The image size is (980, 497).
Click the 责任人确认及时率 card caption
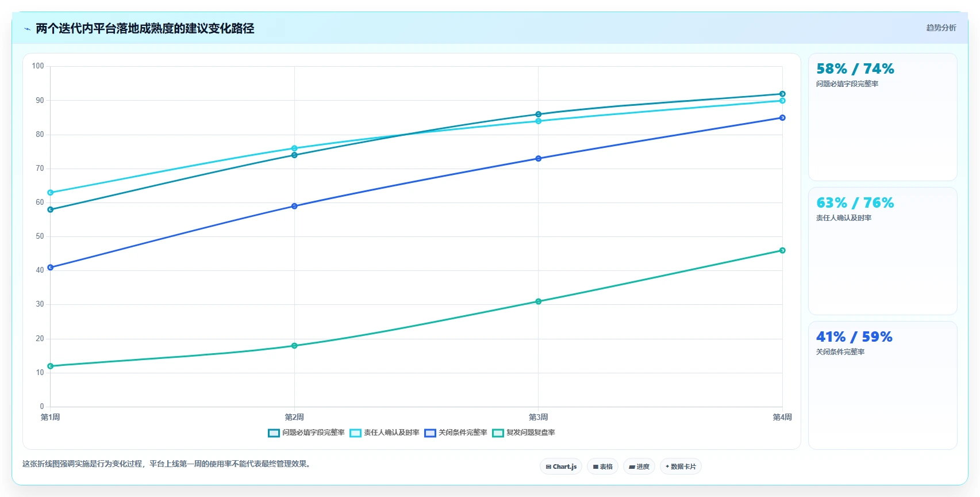click(844, 218)
